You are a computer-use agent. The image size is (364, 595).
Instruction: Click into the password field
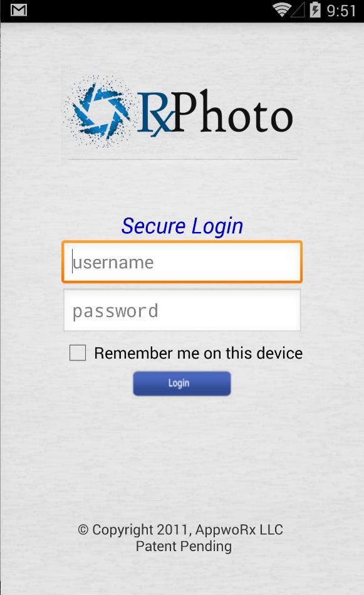tap(182, 310)
